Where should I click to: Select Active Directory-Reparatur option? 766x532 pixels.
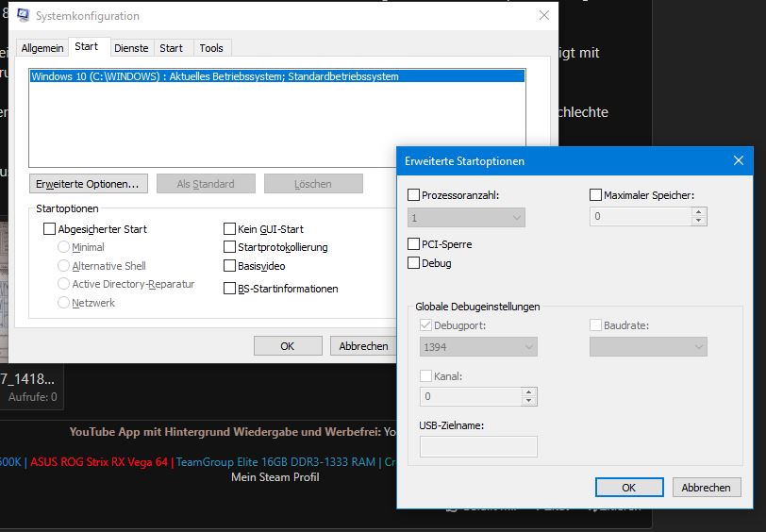coord(63,284)
